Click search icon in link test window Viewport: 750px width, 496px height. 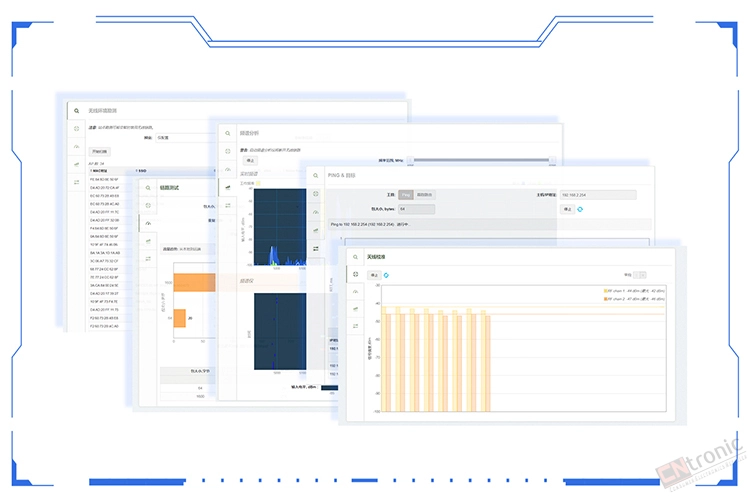[x=148, y=188]
